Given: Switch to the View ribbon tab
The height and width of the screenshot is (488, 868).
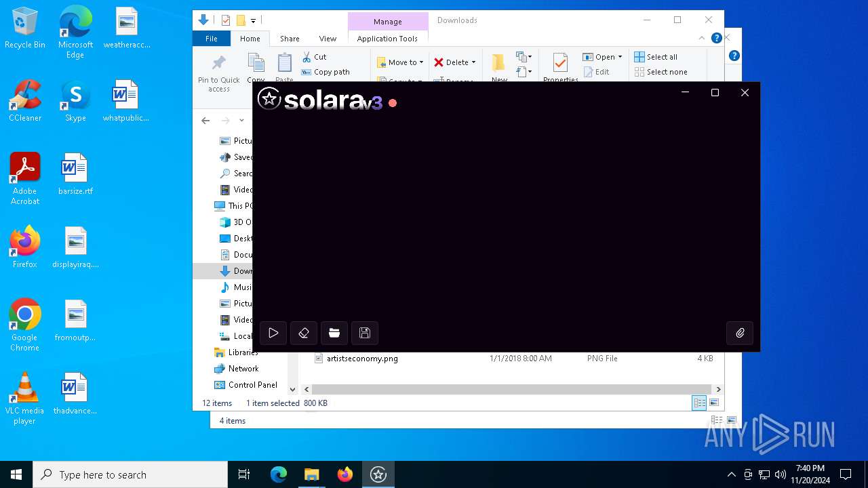Looking at the screenshot, I should tap(328, 39).
